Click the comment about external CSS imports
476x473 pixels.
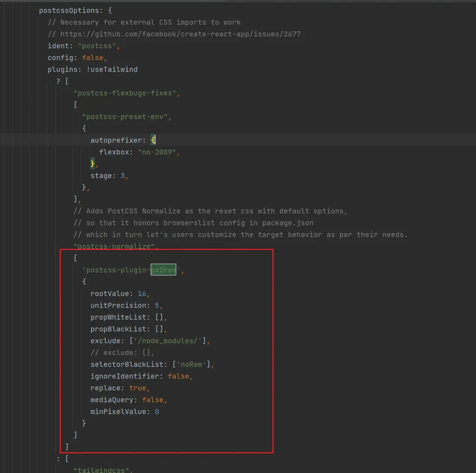(x=144, y=23)
